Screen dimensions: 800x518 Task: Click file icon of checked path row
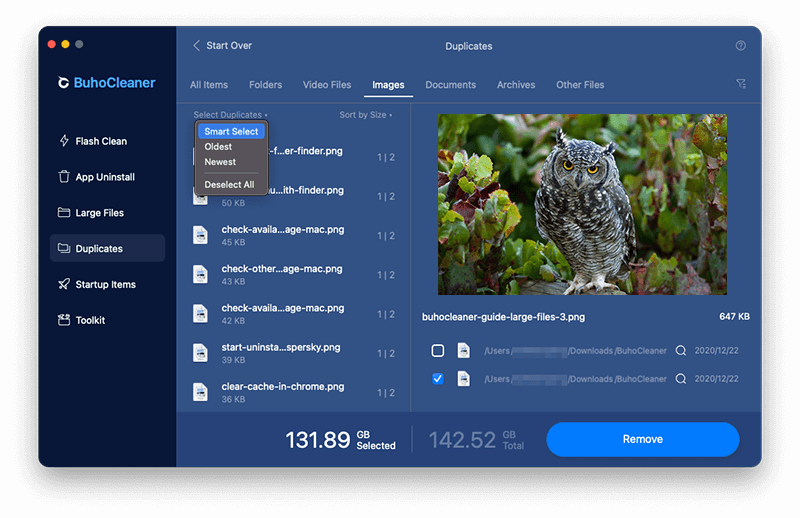click(463, 379)
